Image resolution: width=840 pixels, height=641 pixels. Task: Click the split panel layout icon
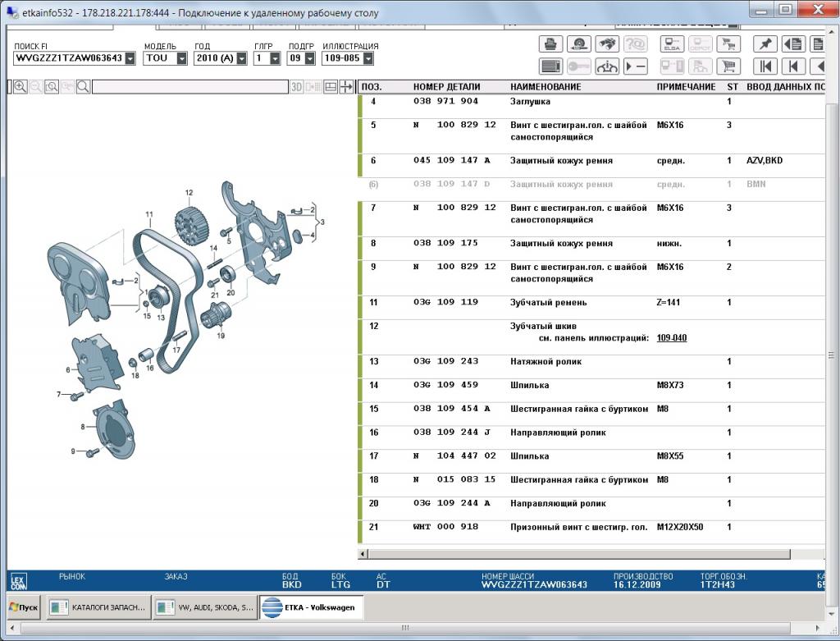(x=331, y=87)
